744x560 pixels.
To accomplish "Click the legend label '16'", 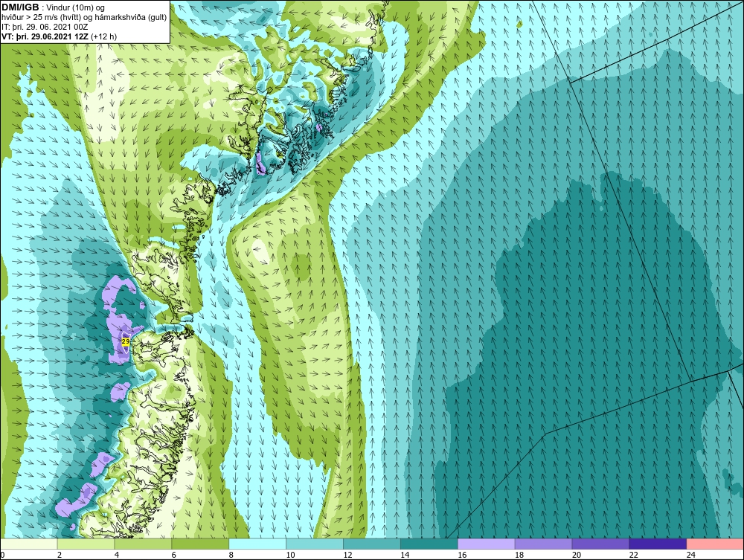I will [462, 555].
